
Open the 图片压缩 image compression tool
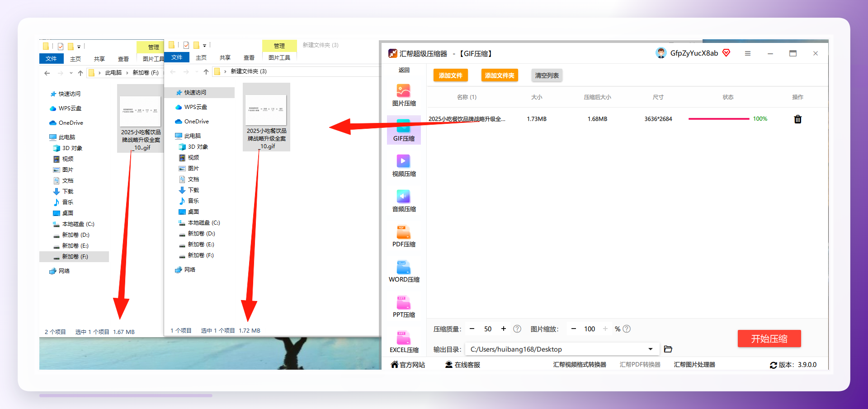point(404,95)
